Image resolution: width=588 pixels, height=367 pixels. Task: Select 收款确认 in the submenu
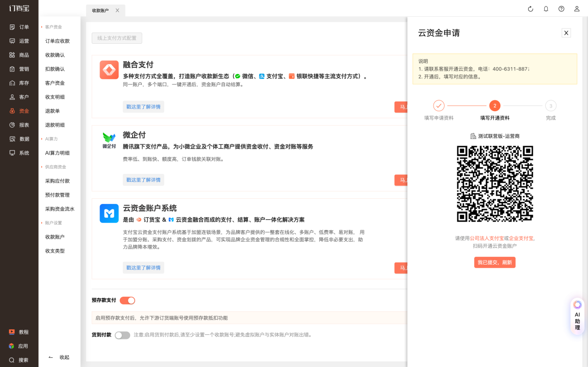tap(55, 55)
